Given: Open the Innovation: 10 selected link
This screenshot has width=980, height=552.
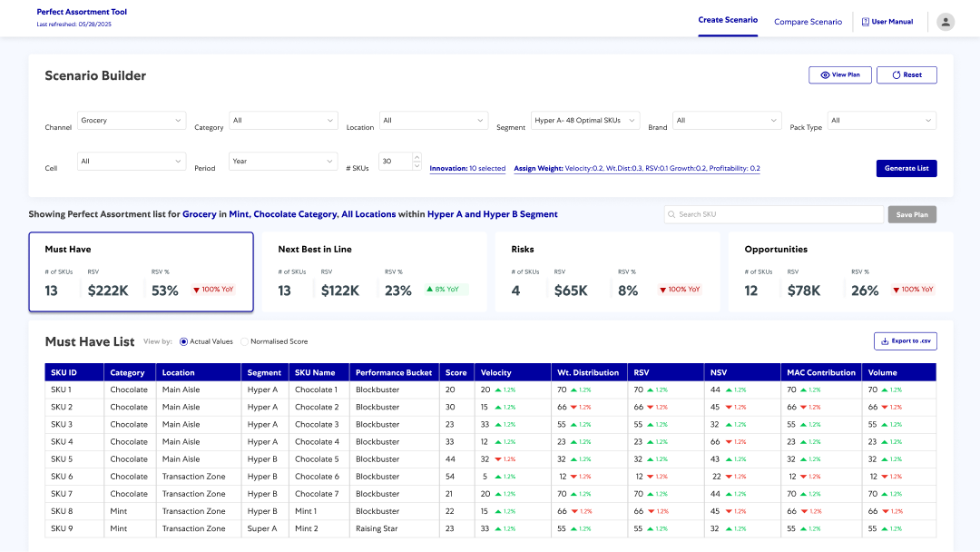Looking at the screenshot, I should click(x=467, y=169).
